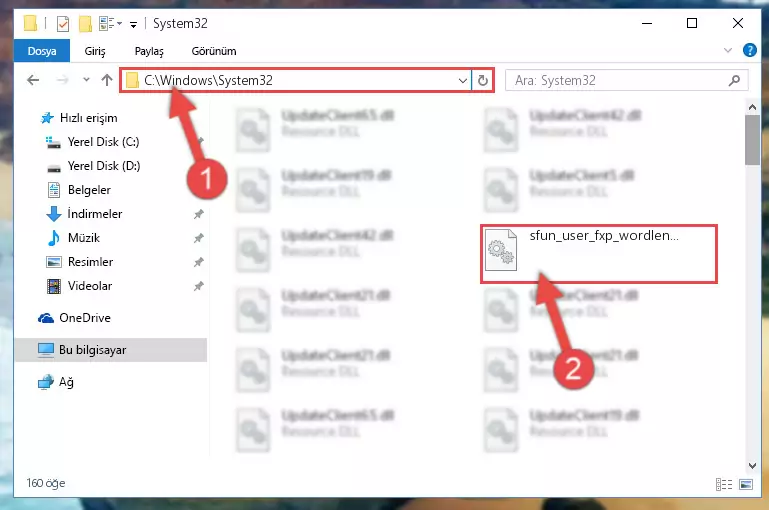Open Yerel Disk (D:) in the sidebar

click(103, 166)
